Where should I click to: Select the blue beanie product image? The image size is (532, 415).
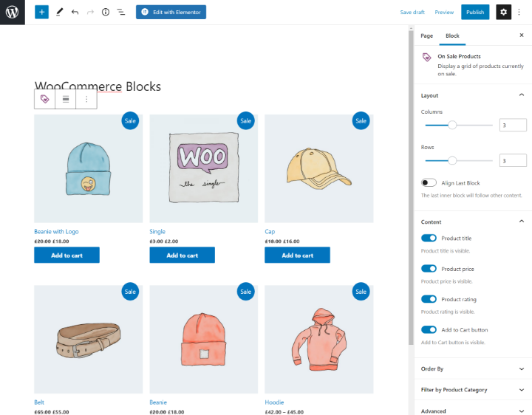(88, 168)
